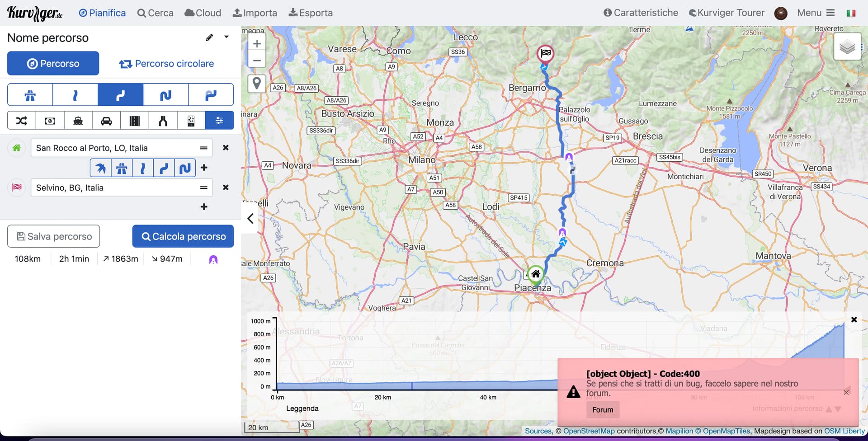Screen dimensions: 868x441
Task: Switch to Percorso circolare tab
Action: click(x=166, y=64)
